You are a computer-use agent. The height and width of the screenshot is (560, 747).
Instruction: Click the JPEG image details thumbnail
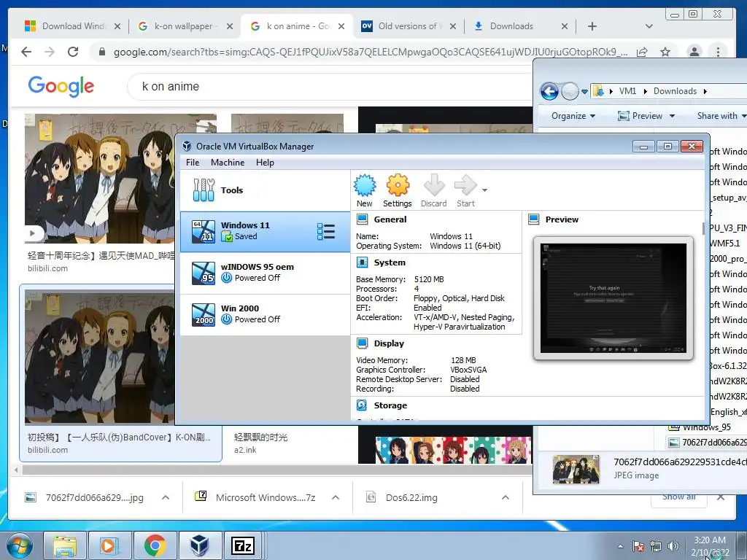click(x=576, y=469)
